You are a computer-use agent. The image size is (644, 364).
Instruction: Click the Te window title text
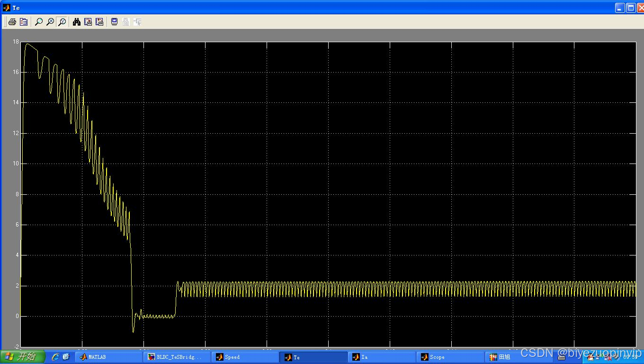16,8
